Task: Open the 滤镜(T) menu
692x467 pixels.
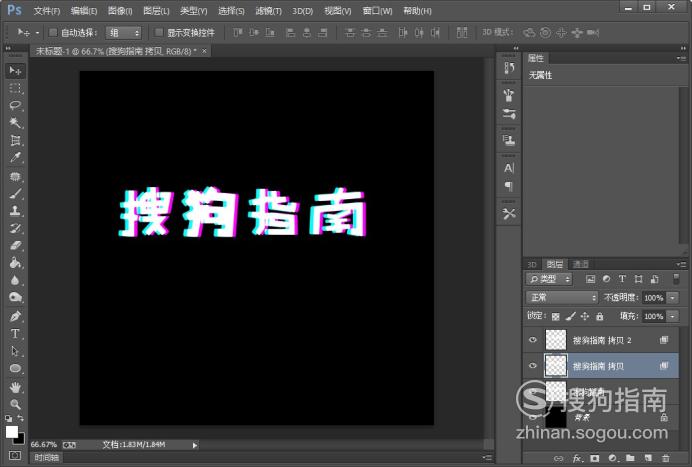Action: coord(268,11)
